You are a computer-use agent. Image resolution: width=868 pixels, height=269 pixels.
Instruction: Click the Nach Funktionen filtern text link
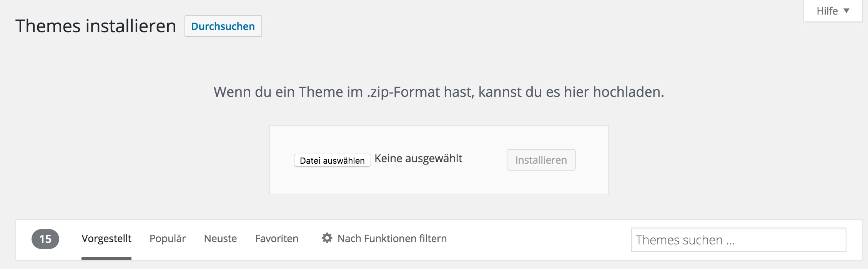392,239
